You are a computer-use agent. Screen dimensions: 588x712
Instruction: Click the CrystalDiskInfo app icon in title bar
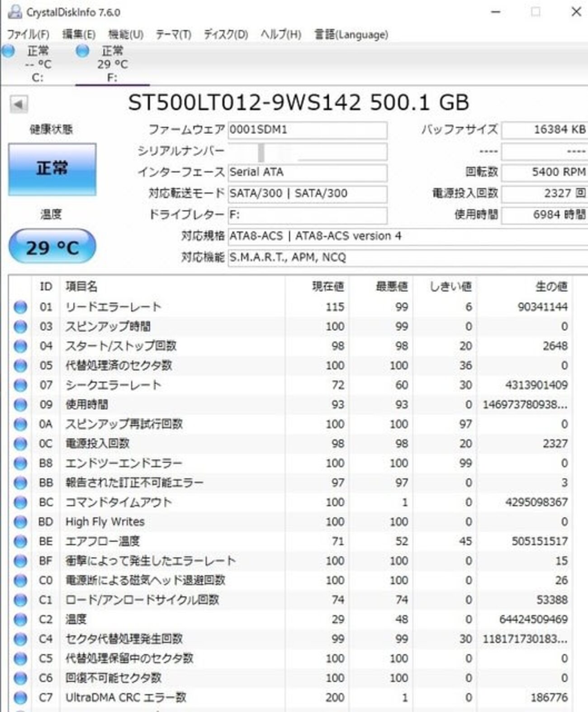point(14,12)
